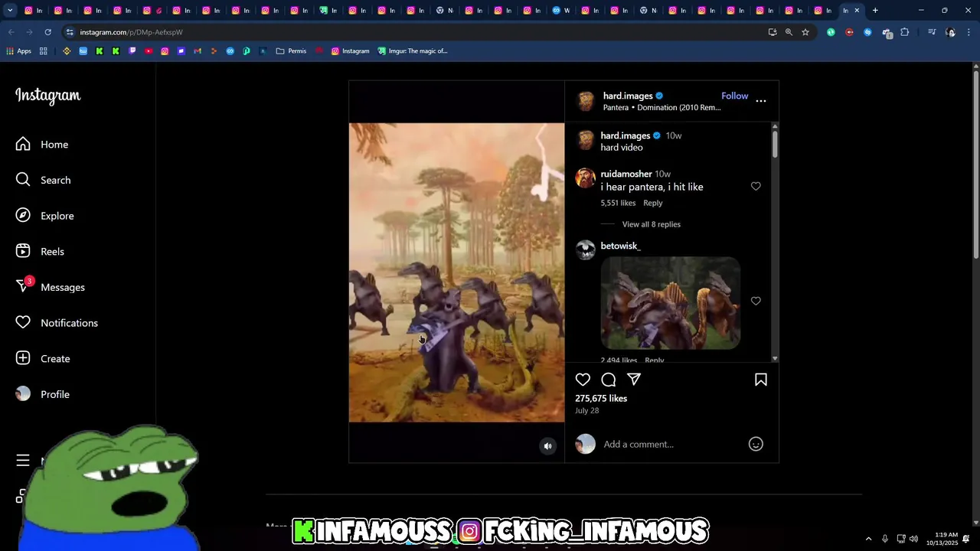Click 5,551 likes on comment
This screenshot has height=551, width=980.
[x=618, y=203]
